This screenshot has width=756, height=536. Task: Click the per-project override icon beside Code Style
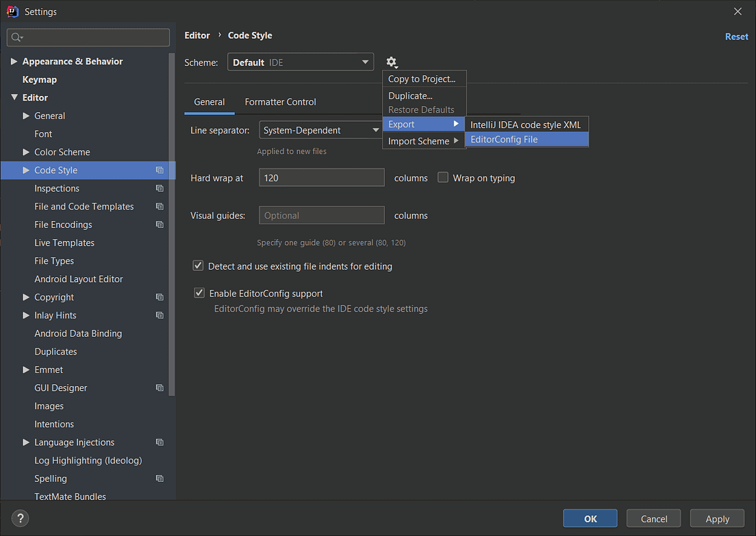pyautogui.click(x=160, y=170)
